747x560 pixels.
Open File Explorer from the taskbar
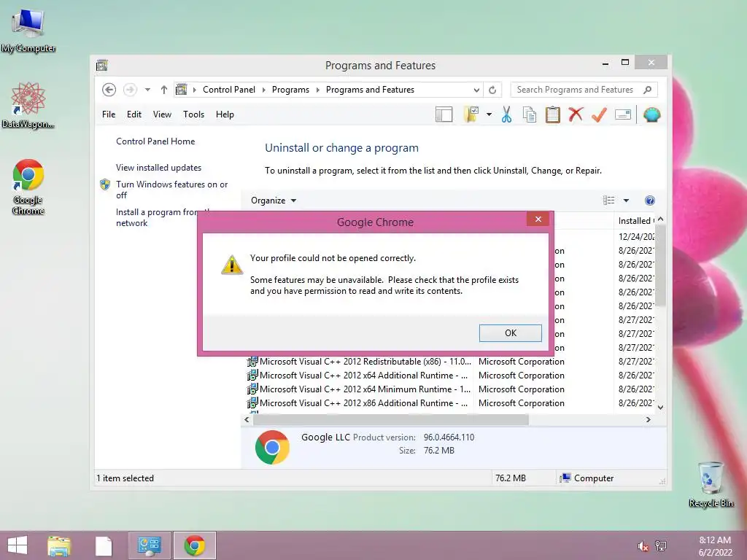tap(59, 545)
